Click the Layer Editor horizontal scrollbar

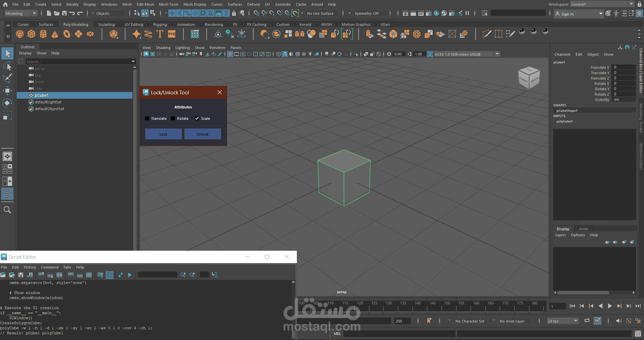(x=583, y=292)
